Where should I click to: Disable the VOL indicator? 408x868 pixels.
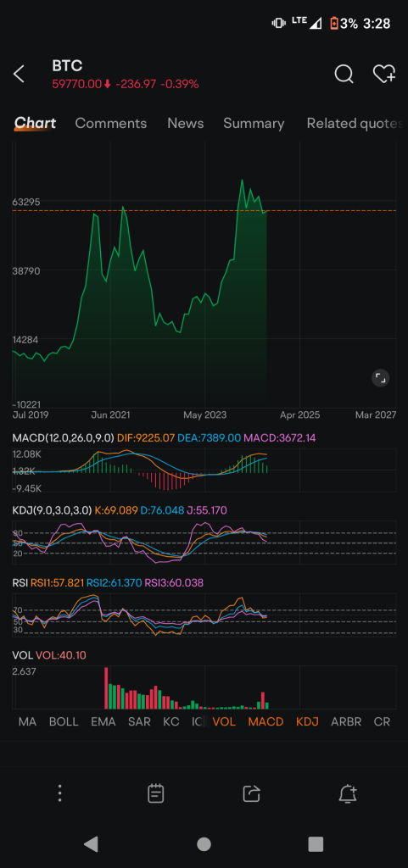click(x=224, y=722)
